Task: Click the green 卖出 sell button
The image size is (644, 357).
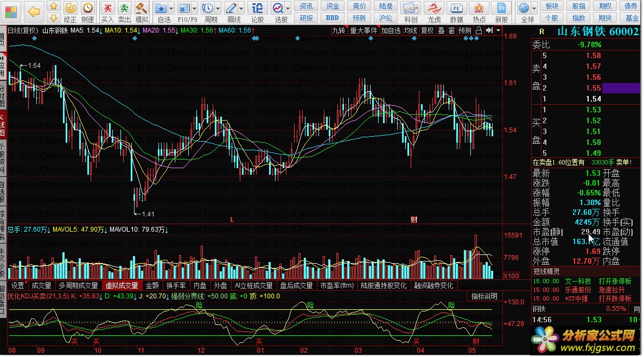Action: [124, 12]
